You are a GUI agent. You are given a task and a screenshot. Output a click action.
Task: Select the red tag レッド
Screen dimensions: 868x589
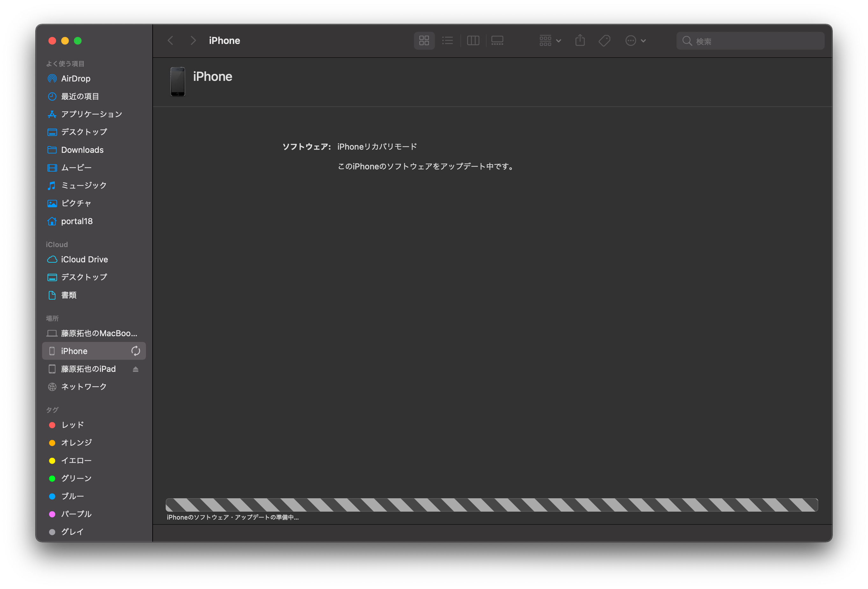[72, 425]
